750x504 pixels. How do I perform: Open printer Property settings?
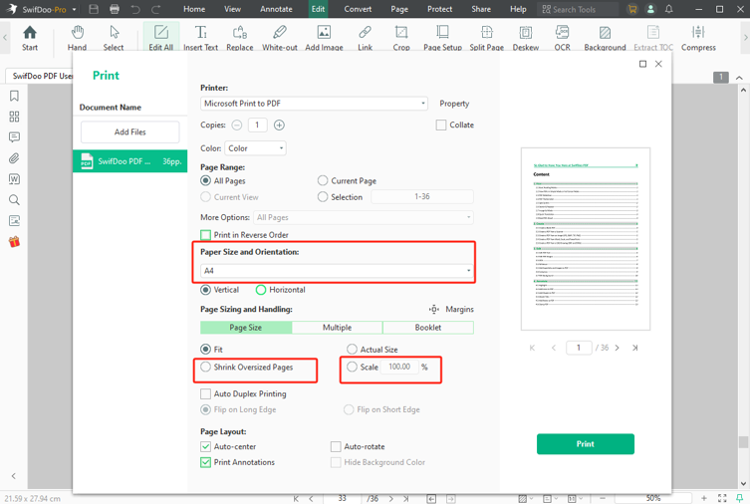pos(454,103)
